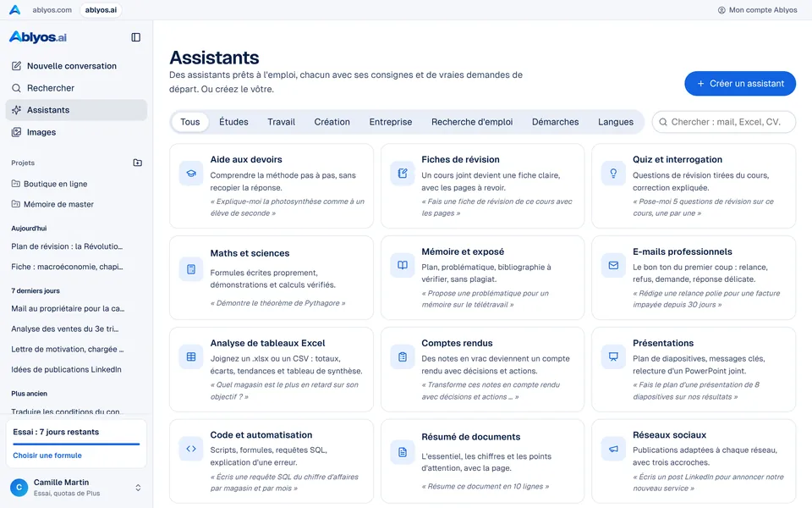Click the Démontre le théorème de Pythagore prompt

click(277, 303)
